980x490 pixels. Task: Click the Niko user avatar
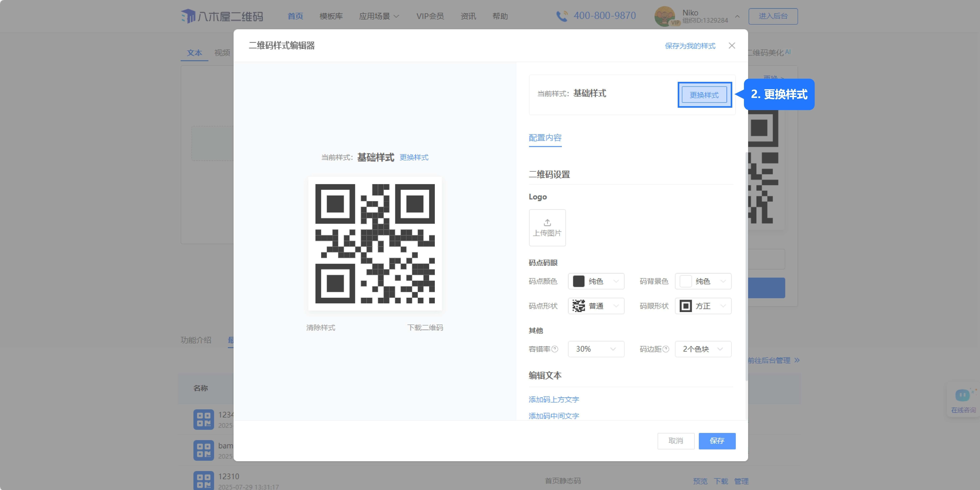(x=664, y=16)
